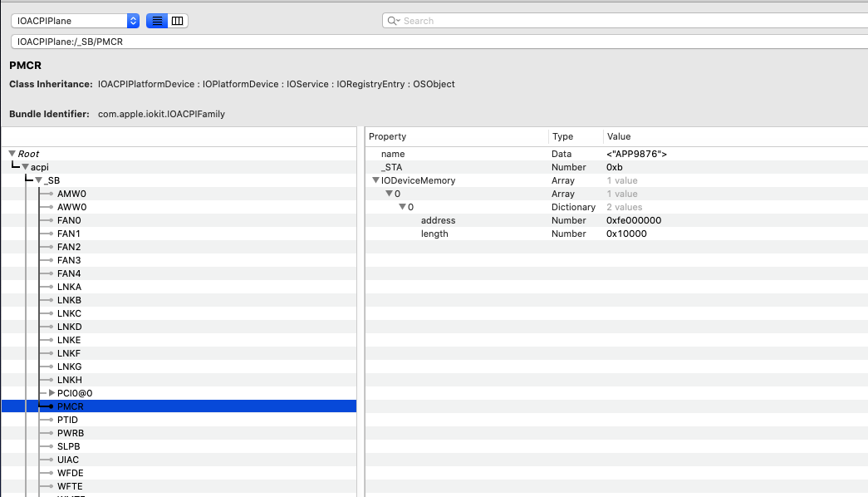Select the WFDE device entry

coord(70,473)
